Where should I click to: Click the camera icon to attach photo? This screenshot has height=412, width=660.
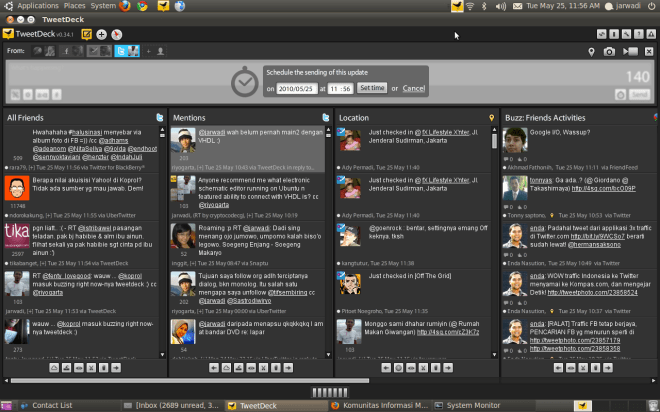(609, 51)
